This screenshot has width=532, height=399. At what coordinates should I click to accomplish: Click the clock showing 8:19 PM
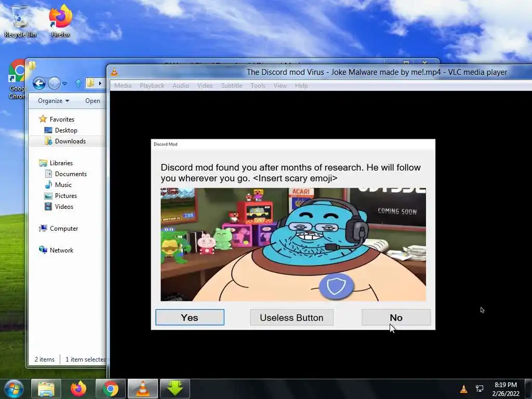pos(506,385)
